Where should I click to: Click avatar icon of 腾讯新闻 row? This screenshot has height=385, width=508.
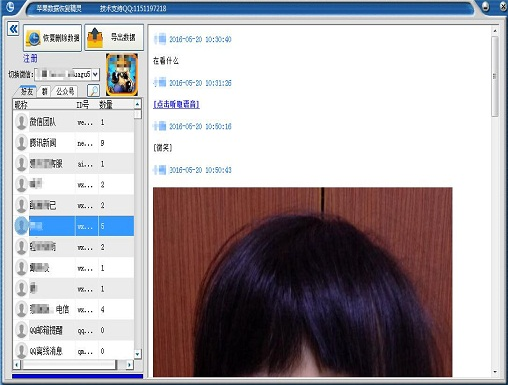pos(21,143)
